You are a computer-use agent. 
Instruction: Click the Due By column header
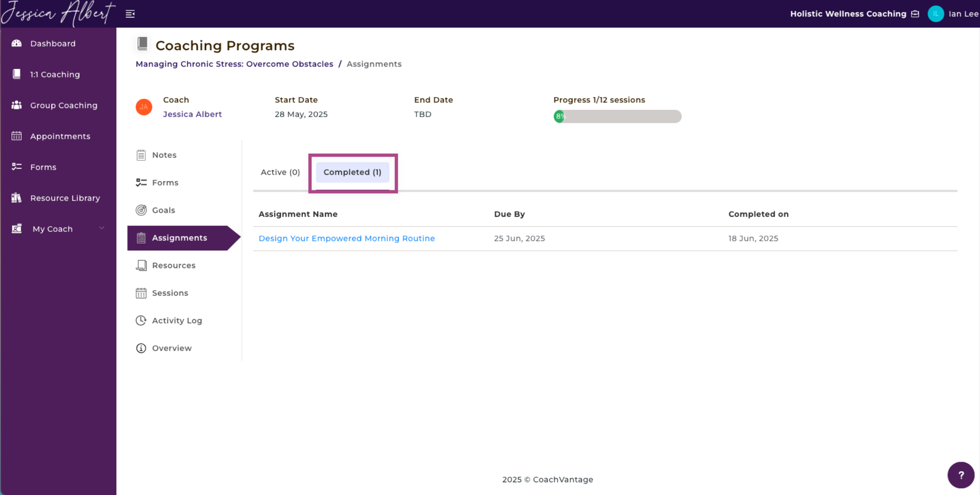click(x=509, y=214)
